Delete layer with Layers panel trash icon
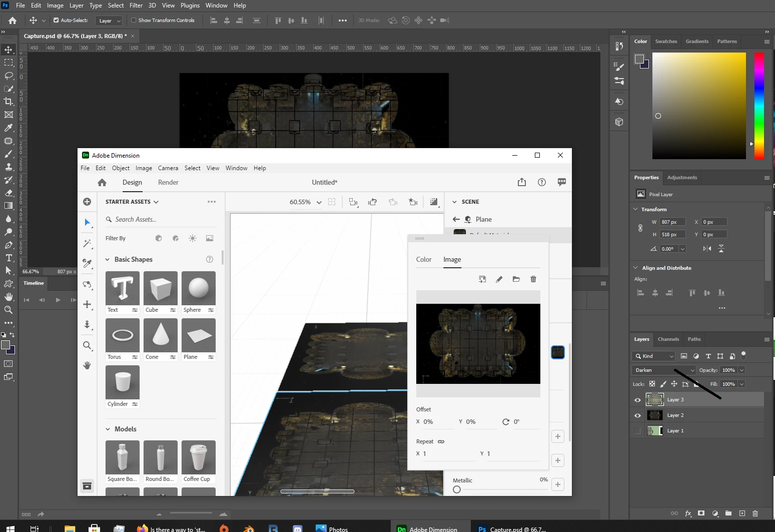The height and width of the screenshot is (532, 775). pos(755,513)
